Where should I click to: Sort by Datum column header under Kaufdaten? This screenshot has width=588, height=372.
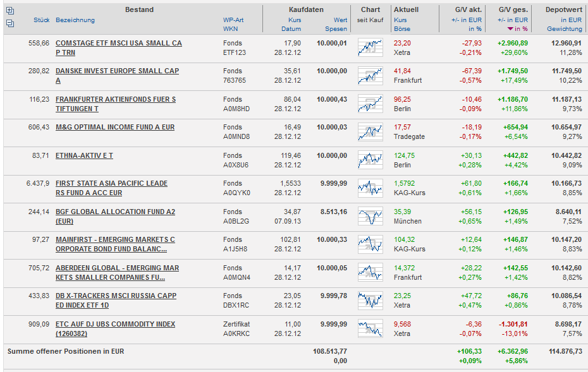(291, 29)
